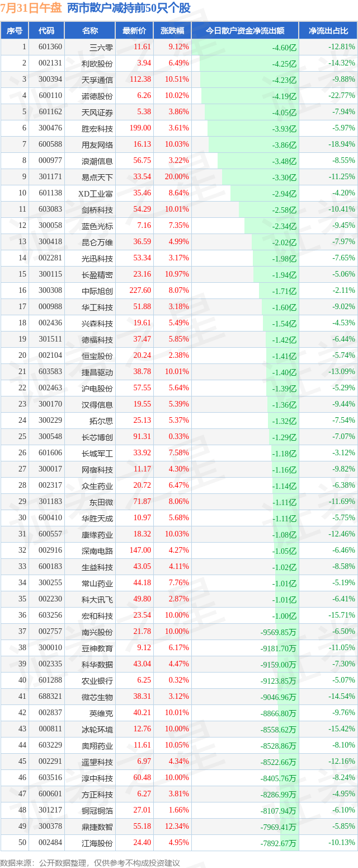Click stock code 601162
This screenshot has height=868, width=358.
click(50, 112)
